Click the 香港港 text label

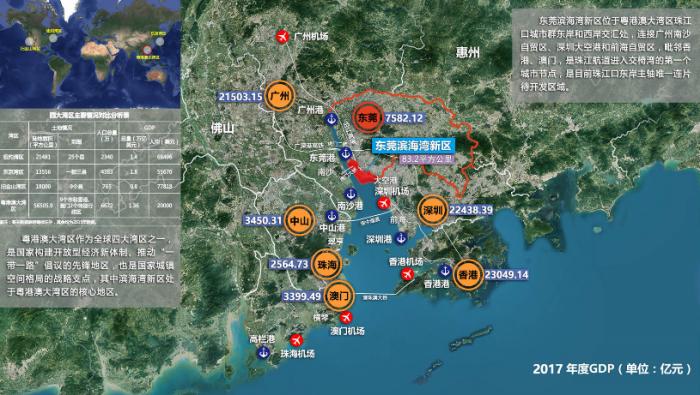coord(436,283)
